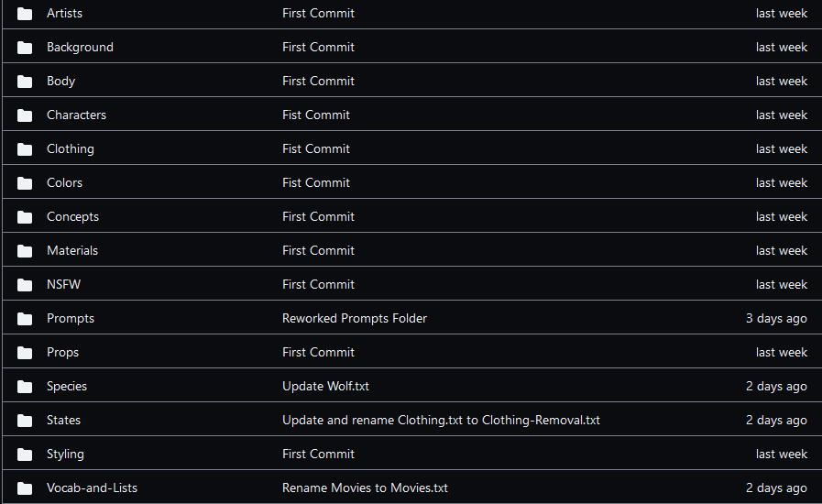
Task: Open the Body folder
Action: [60, 81]
